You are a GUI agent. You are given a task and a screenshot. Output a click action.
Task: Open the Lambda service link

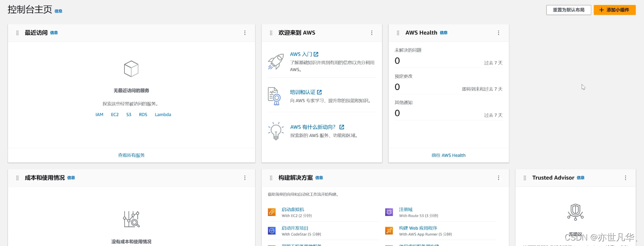pos(163,115)
